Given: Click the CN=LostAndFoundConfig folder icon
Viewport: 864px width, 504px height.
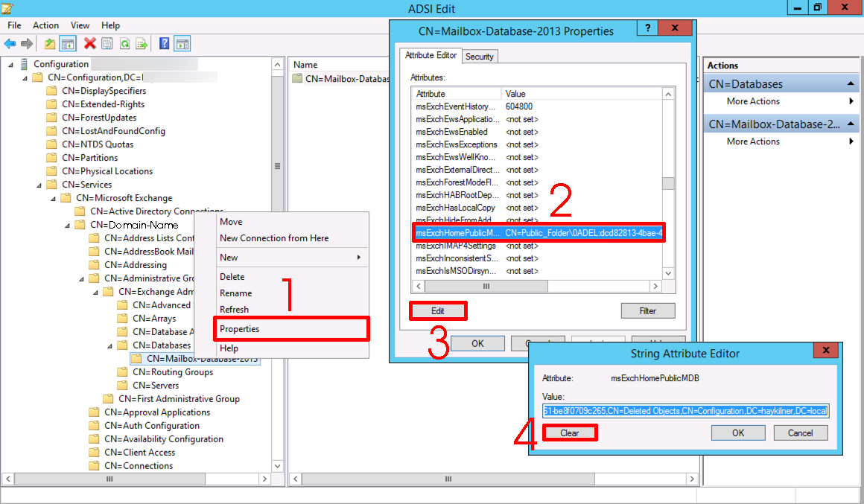Looking at the screenshot, I should [52, 130].
